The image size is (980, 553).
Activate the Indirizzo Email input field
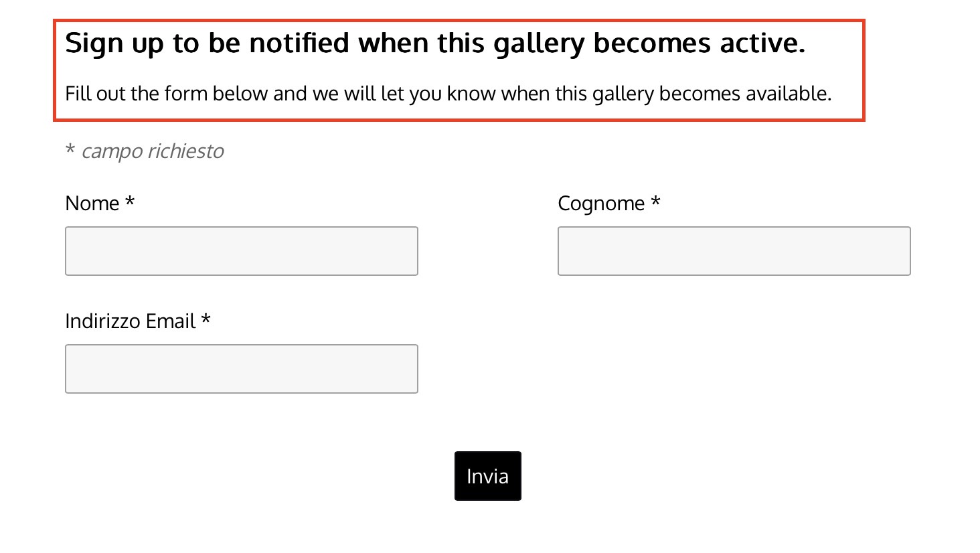pyautogui.click(x=242, y=369)
